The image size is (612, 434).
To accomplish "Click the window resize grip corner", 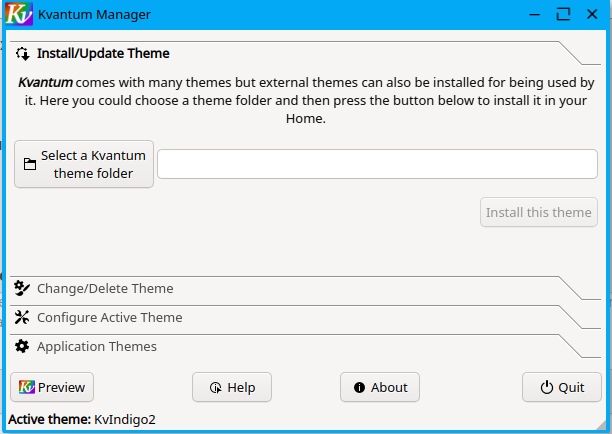I will tap(602, 425).
